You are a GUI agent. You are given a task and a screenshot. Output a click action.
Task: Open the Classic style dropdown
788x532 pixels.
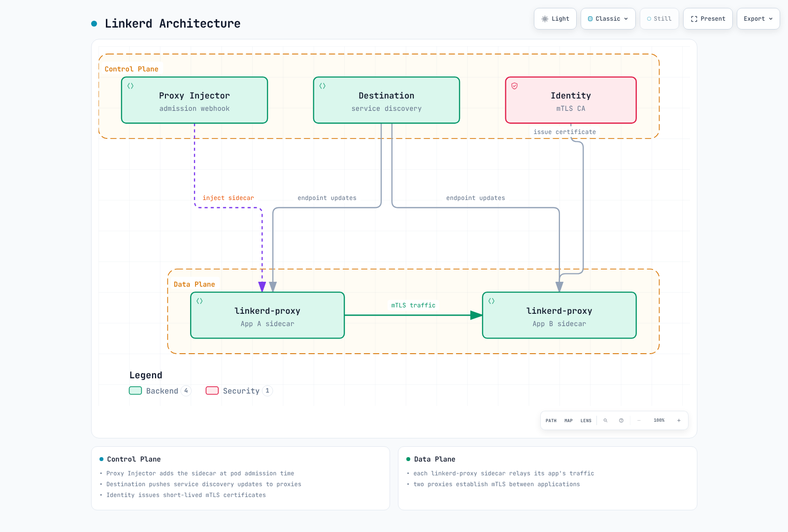pos(608,19)
